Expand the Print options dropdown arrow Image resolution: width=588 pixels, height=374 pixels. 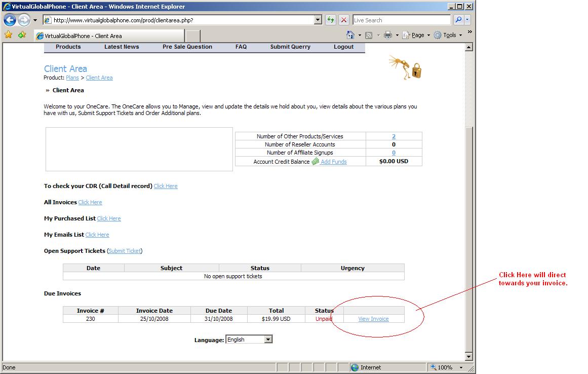(397, 35)
